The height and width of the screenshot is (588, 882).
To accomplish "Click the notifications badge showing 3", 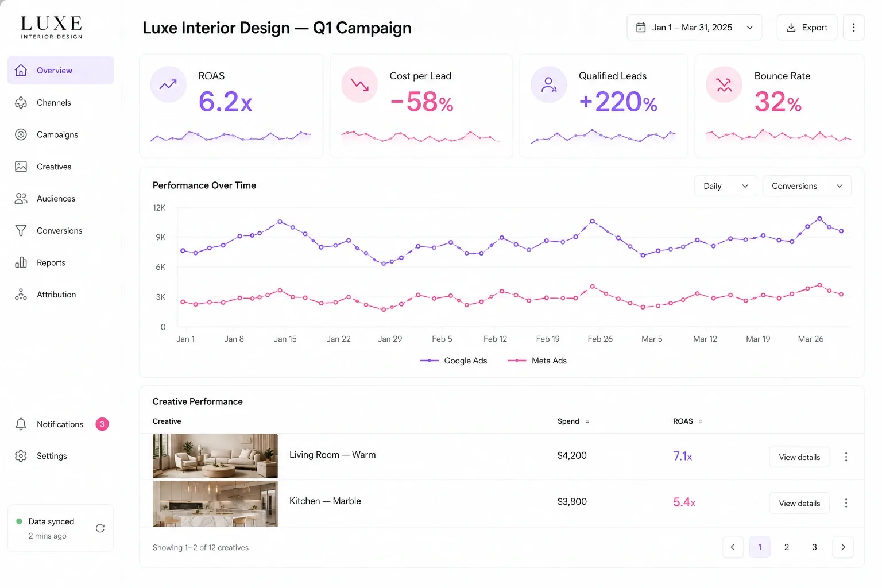I will click(x=102, y=424).
